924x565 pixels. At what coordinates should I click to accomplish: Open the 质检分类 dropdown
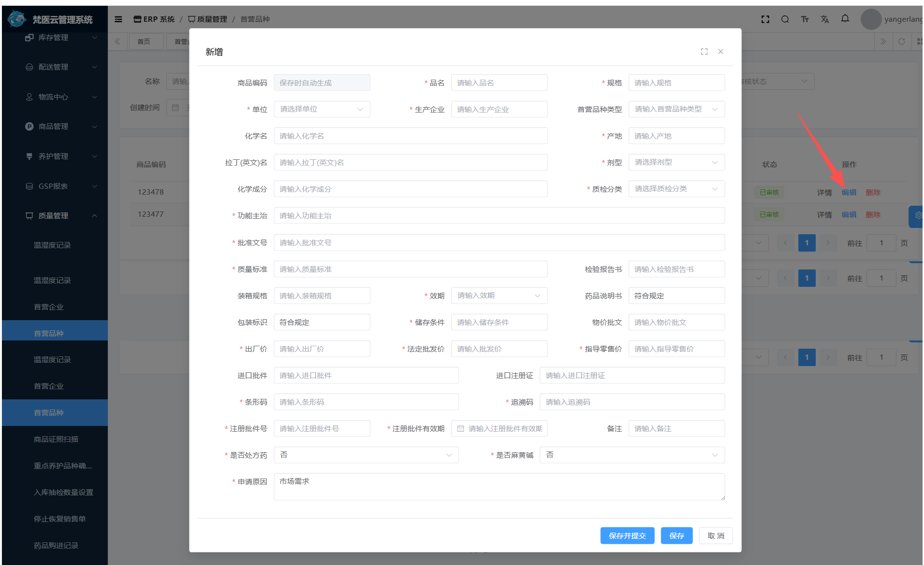pos(676,189)
